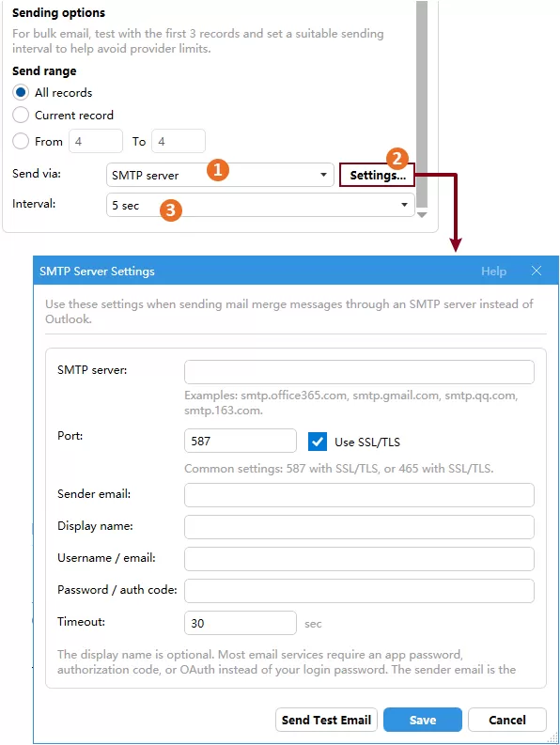Click the sending options panel scrollbar
Image resolution: width=560 pixels, height=745 pixels.
422,103
